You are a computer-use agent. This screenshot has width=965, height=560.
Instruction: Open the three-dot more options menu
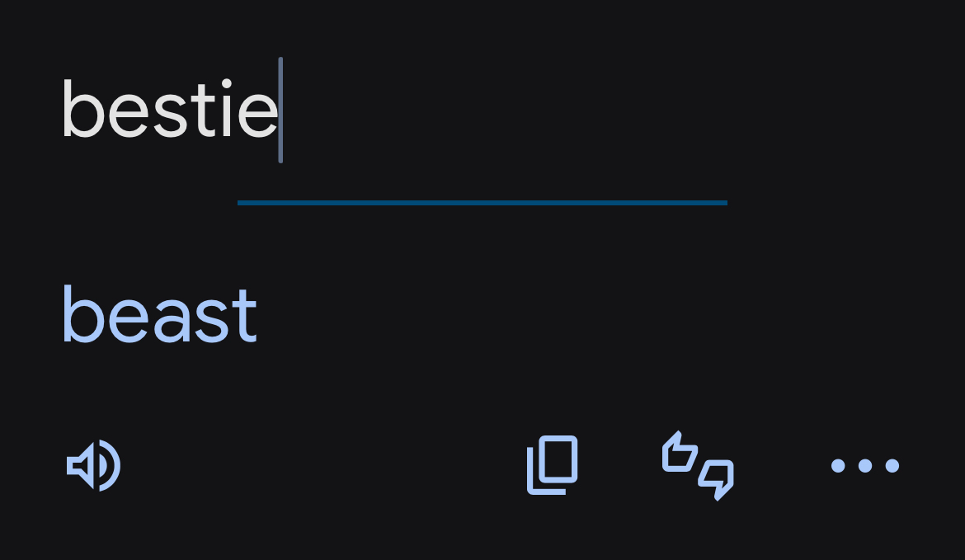click(864, 465)
